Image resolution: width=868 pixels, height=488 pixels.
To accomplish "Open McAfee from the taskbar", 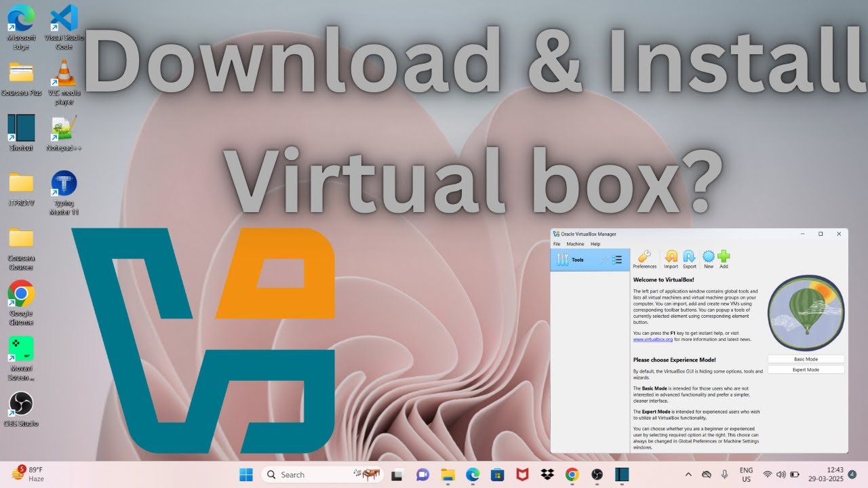I will 522,474.
